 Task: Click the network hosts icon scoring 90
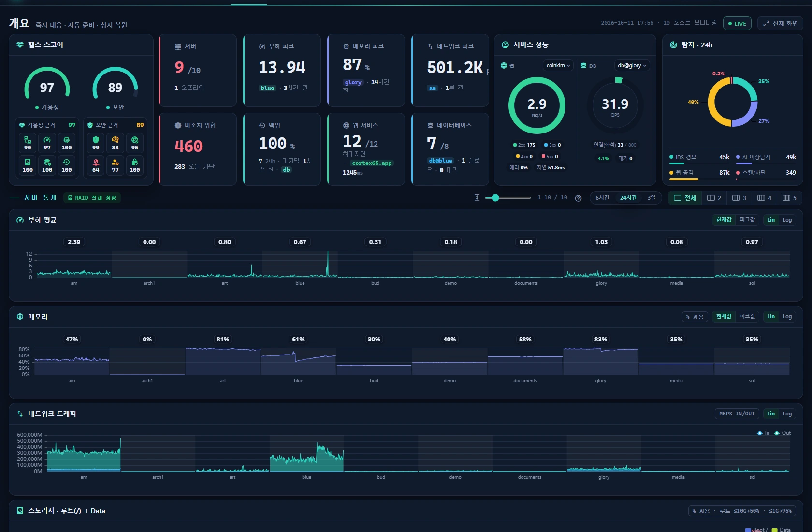(28, 140)
